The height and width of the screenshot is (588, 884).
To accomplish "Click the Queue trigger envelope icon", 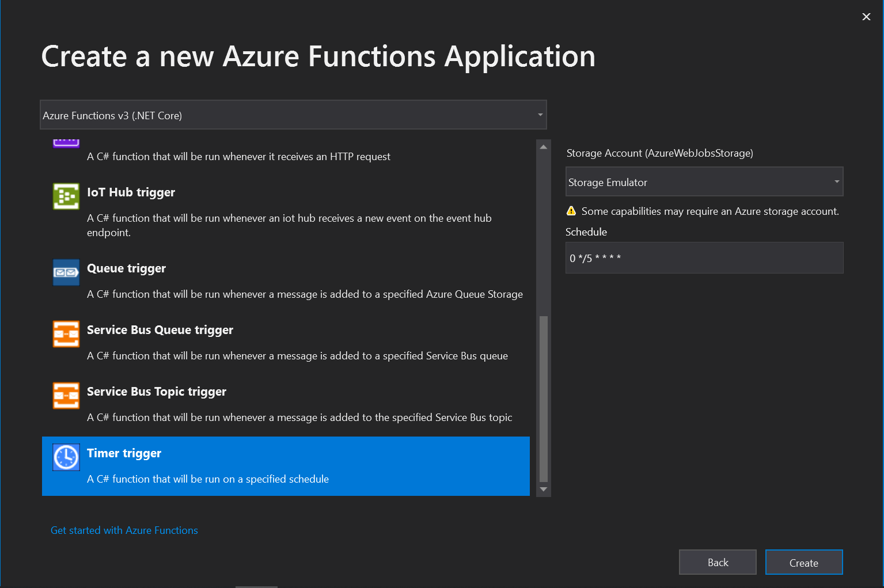I will pos(66,272).
